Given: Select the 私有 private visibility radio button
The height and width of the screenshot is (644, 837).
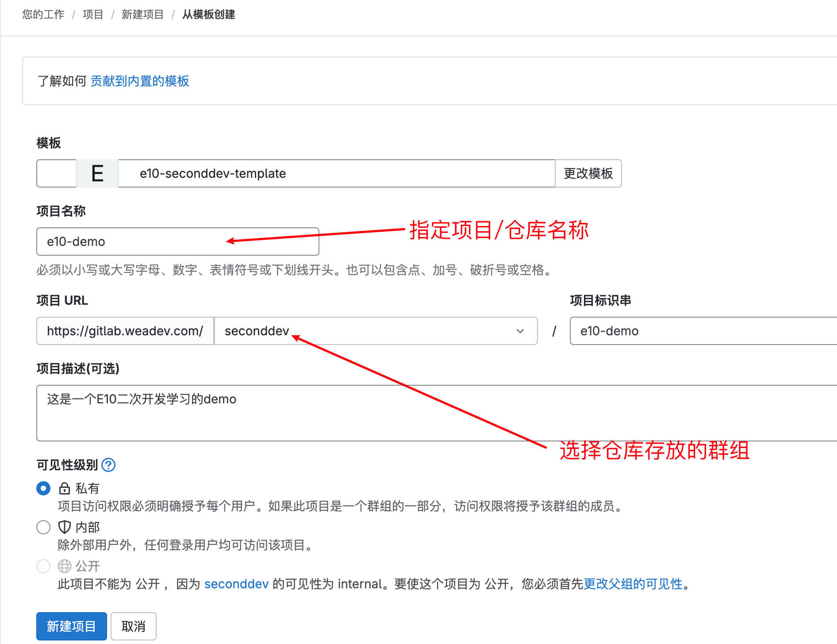Looking at the screenshot, I should click(x=43, y=488).
